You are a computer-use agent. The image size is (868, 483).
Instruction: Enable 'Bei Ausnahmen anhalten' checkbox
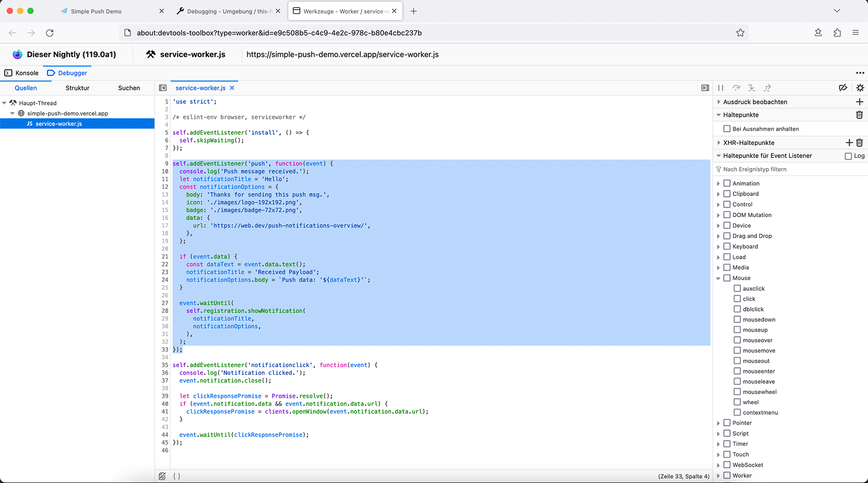point(726,129)
